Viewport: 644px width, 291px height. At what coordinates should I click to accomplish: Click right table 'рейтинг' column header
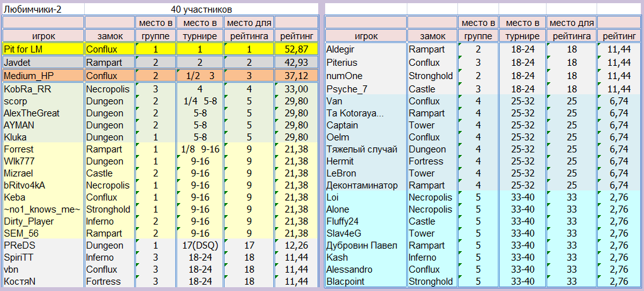[x=619, y=35]
